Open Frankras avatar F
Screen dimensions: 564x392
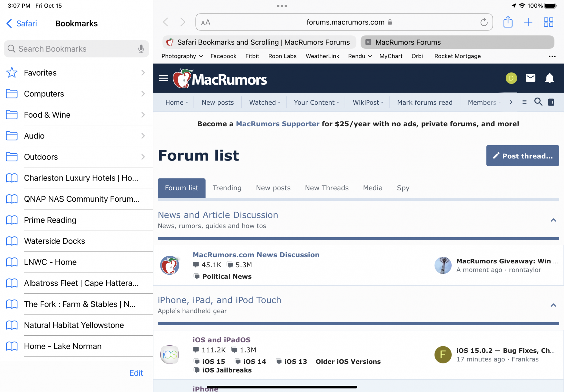coord(443,354)
